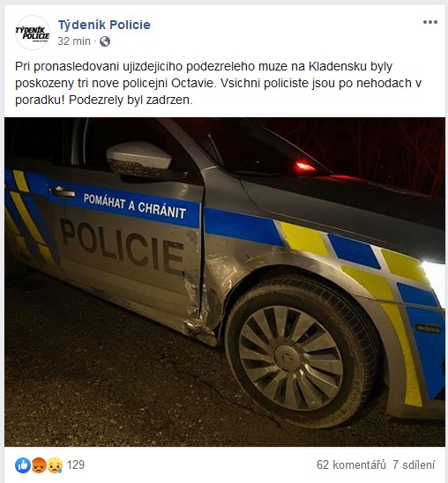Click the blue thumbs-up Like reaction icon
Viewport: 448px width, 483px height.
point(23,465)
